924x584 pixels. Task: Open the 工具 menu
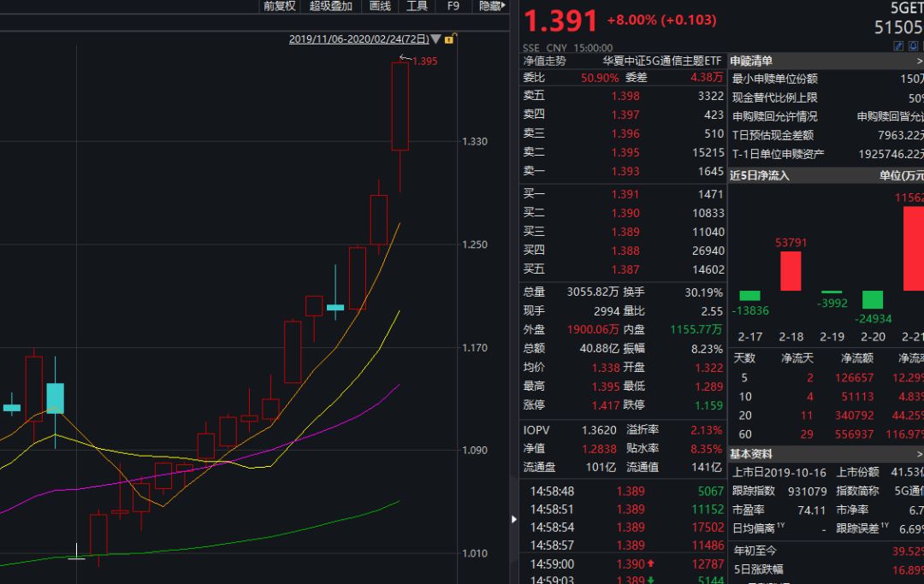[417, 6]
